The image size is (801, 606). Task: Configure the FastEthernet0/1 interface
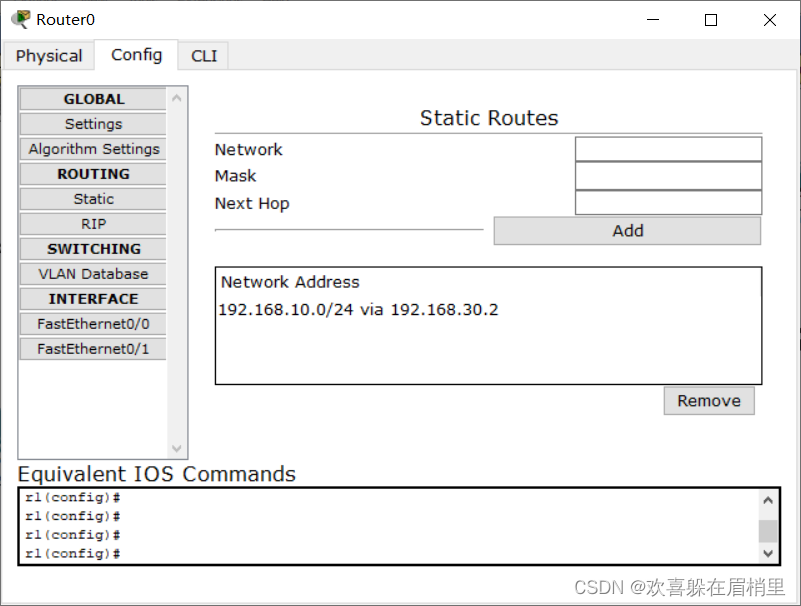pyautogui.click(x=93, y=349)
